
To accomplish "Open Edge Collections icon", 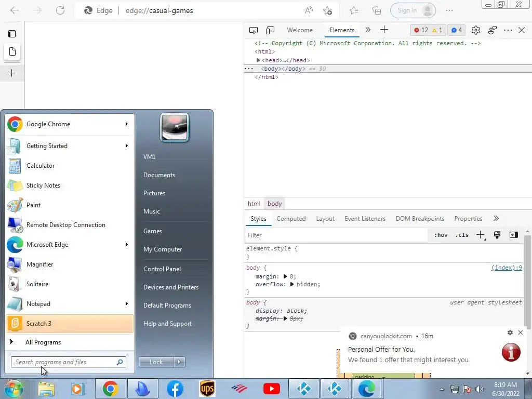I will [x=377, y=10].
